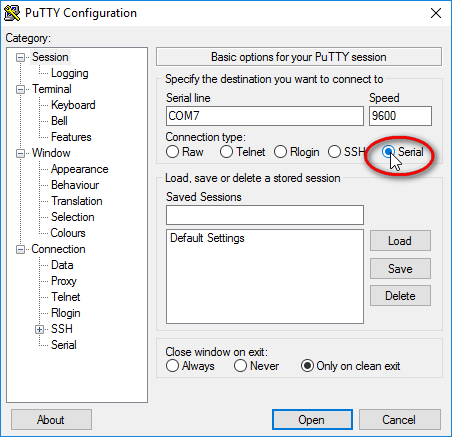Collapse the Terminal tree node
The height and width of the screenshot is (437, 452).
coord(21,89)
